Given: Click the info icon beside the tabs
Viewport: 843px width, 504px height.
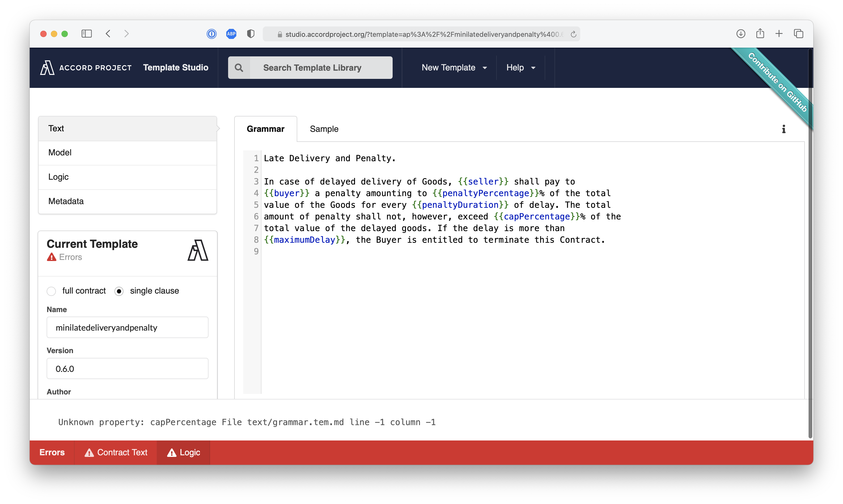Looking at the screenshot, I should [783, 129].
